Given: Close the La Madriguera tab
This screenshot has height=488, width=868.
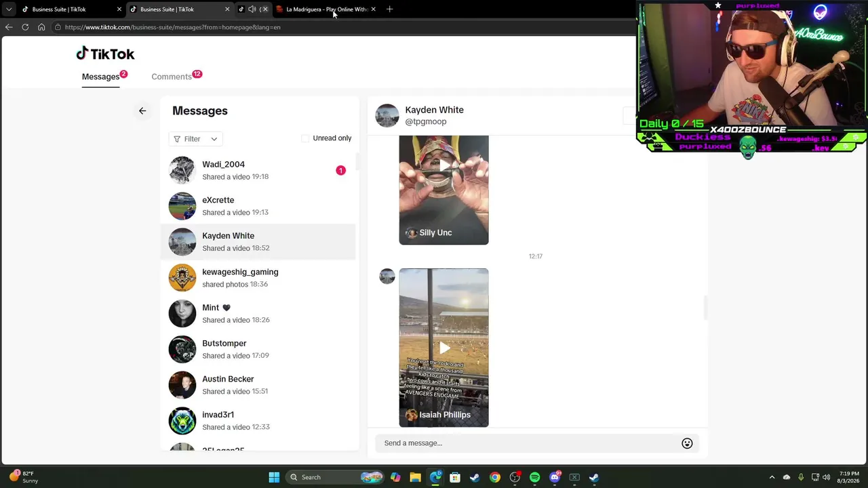Looking at the screenshot, I should (x=373, y=9).
